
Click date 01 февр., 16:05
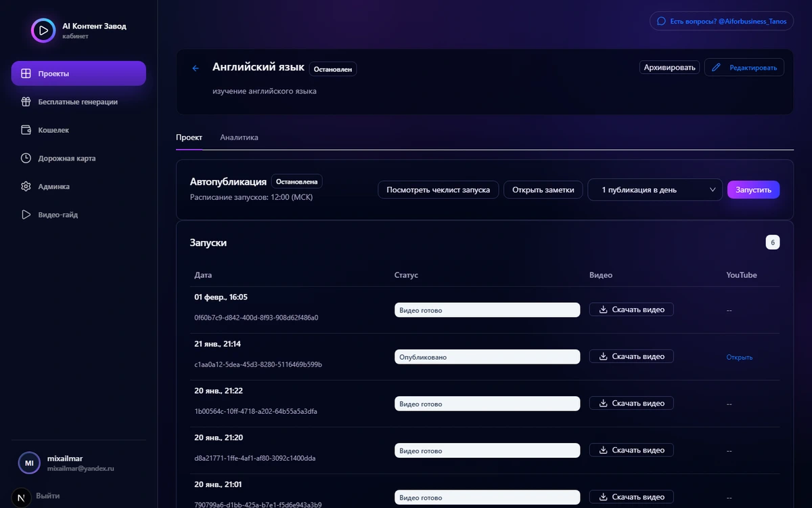[221, 297]
